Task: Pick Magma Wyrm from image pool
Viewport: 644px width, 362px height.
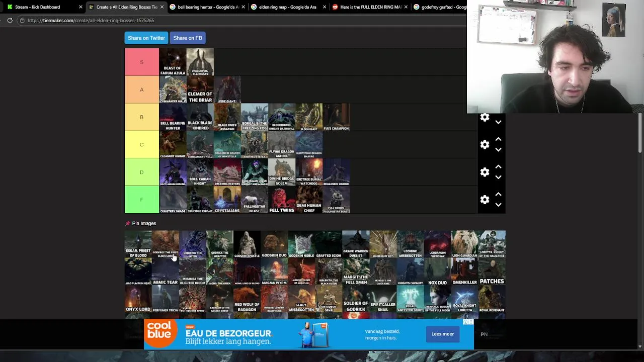Action: point(274,271)
